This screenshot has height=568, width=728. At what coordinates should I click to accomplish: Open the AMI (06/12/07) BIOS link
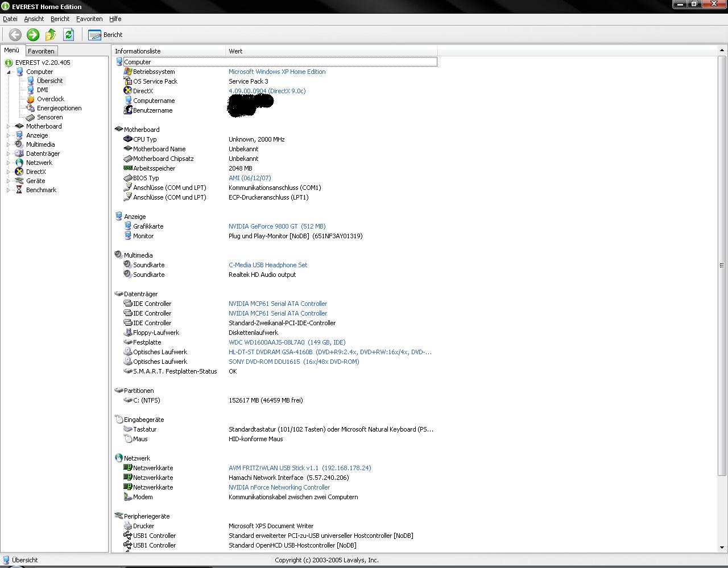click(x=250, y=179)
